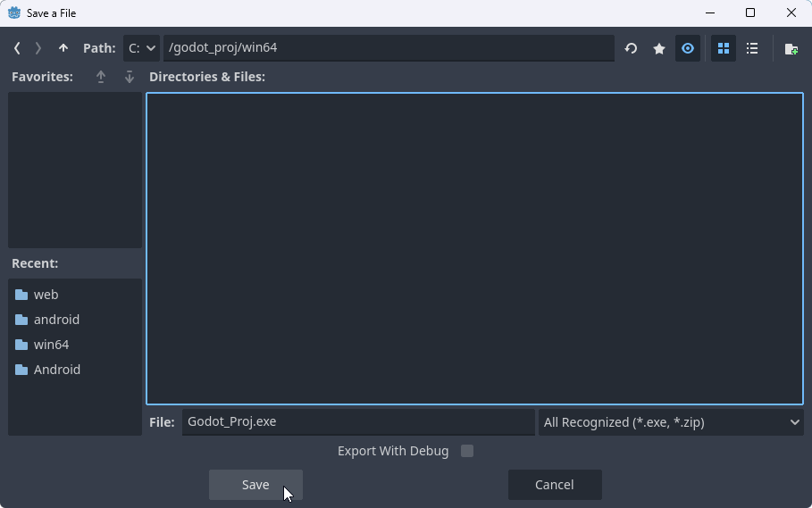Navigate up to parent folder
The width and height of the screenshot is (812, 508).
(63, 48)
